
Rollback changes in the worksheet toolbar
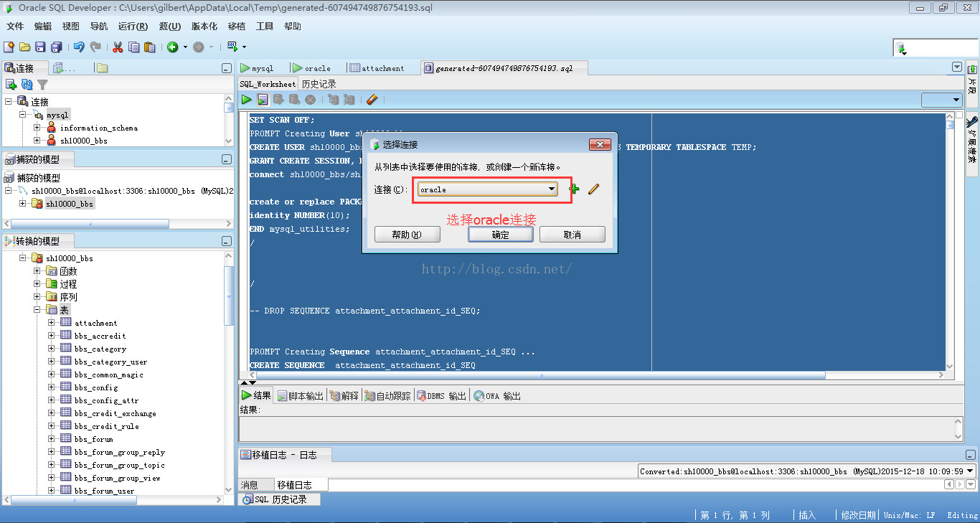(294, 99)
